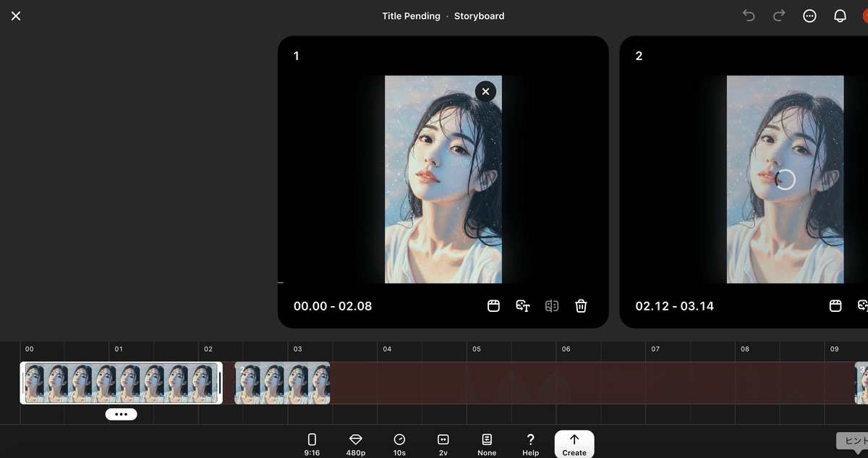Open the notification bell

840,15
